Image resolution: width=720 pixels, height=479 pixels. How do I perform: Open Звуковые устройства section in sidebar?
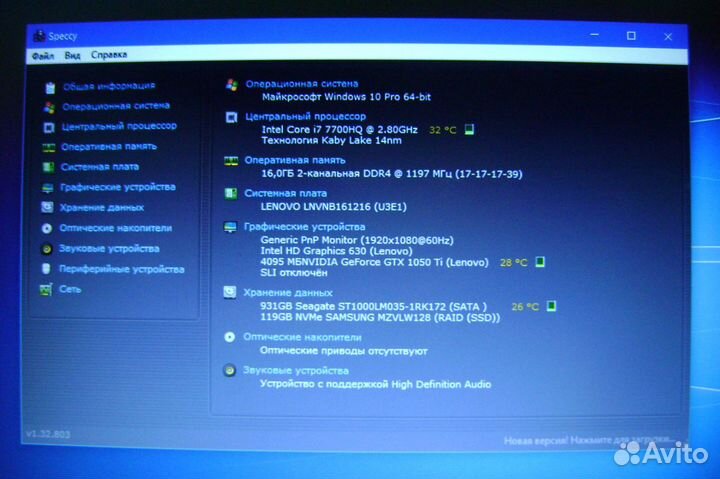point(109,248)
